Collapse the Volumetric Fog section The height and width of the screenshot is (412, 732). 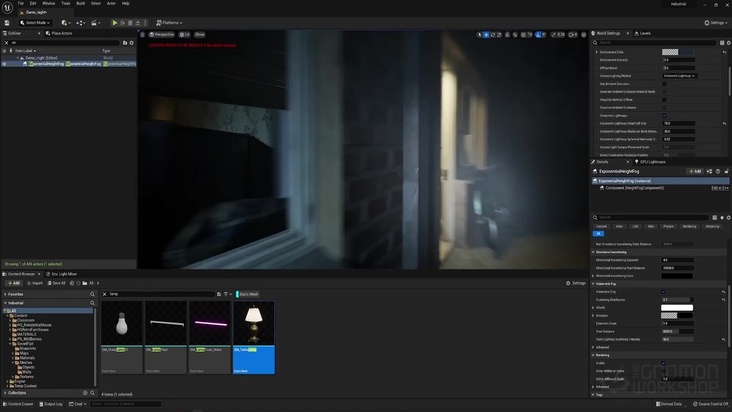pyautogui.click(x=593, y=284)
